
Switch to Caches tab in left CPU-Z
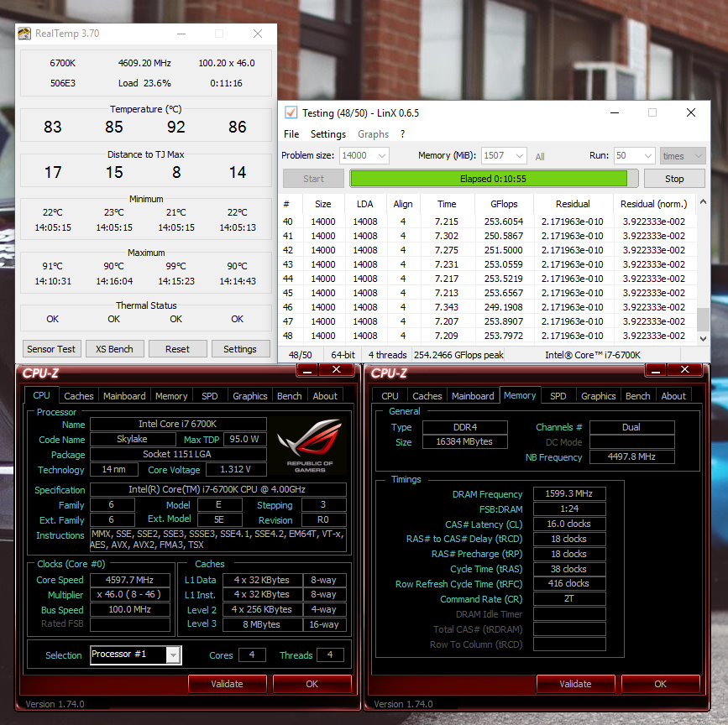click(78, 396)
